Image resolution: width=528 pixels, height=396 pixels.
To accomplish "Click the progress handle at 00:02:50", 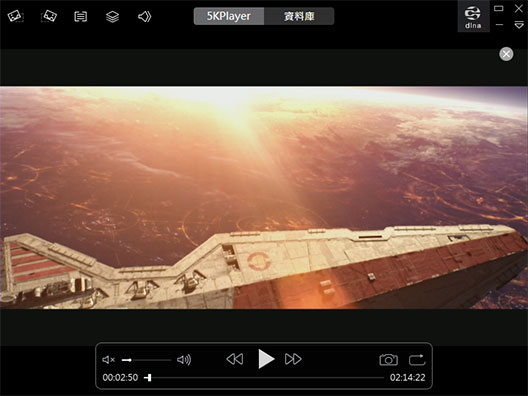I will 148,378.
